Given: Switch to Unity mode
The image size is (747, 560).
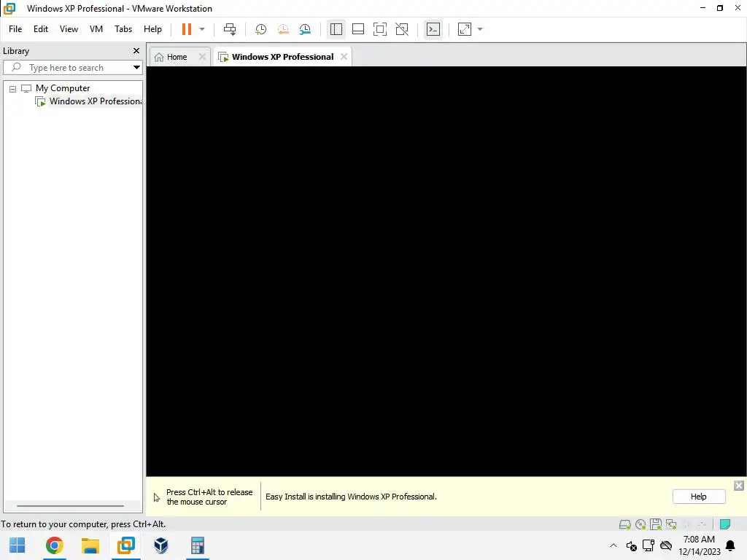Looking at the screenshot, I should (402, 29).
